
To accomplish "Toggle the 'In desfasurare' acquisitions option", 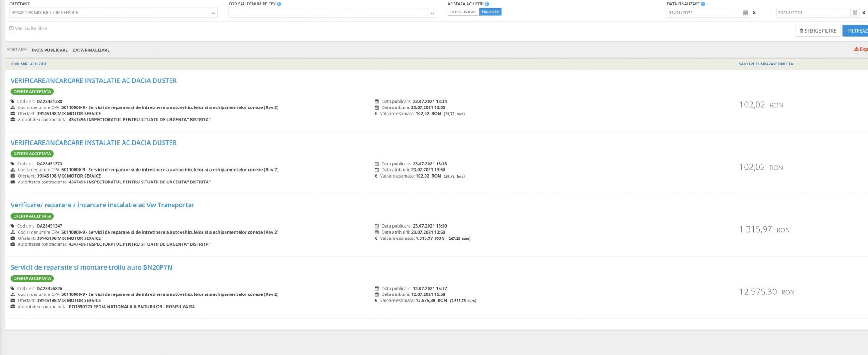I will (463, 12).
